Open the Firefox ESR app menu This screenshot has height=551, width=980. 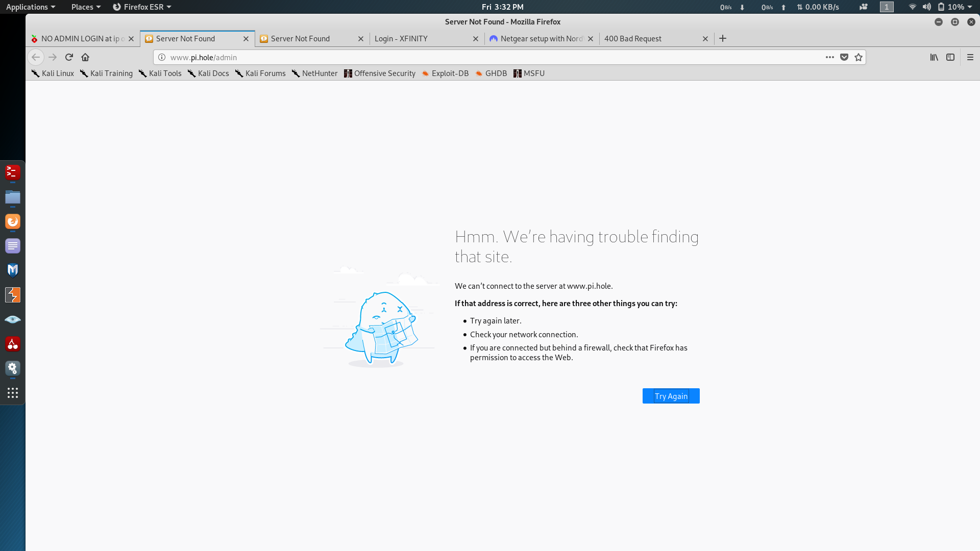142,7
